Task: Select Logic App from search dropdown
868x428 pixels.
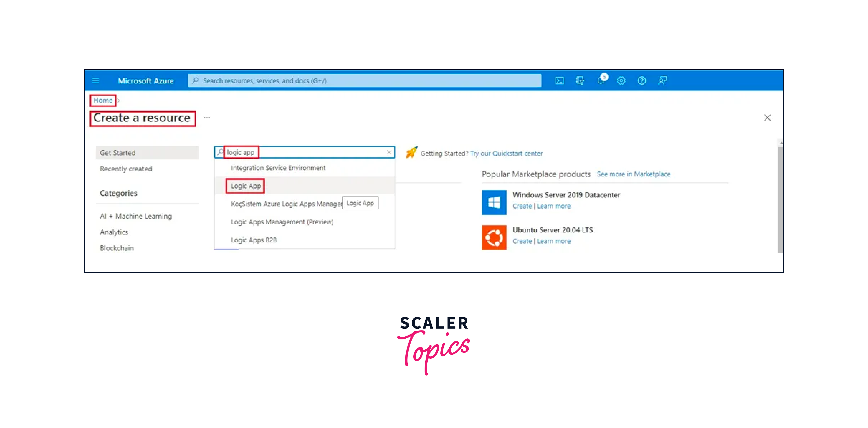Action: [246, 186]
